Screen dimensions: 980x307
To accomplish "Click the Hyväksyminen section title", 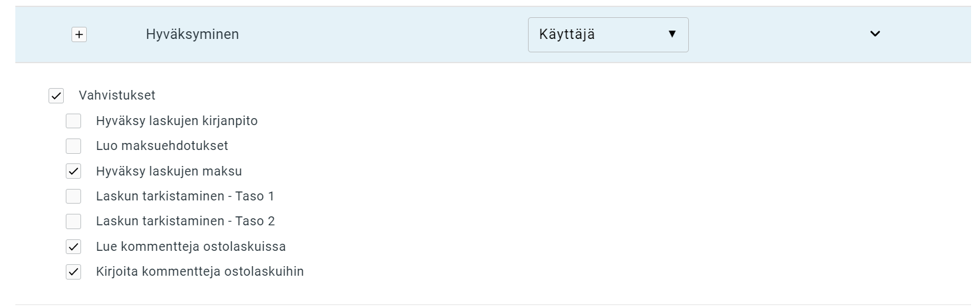I will (x=192, y=34).
